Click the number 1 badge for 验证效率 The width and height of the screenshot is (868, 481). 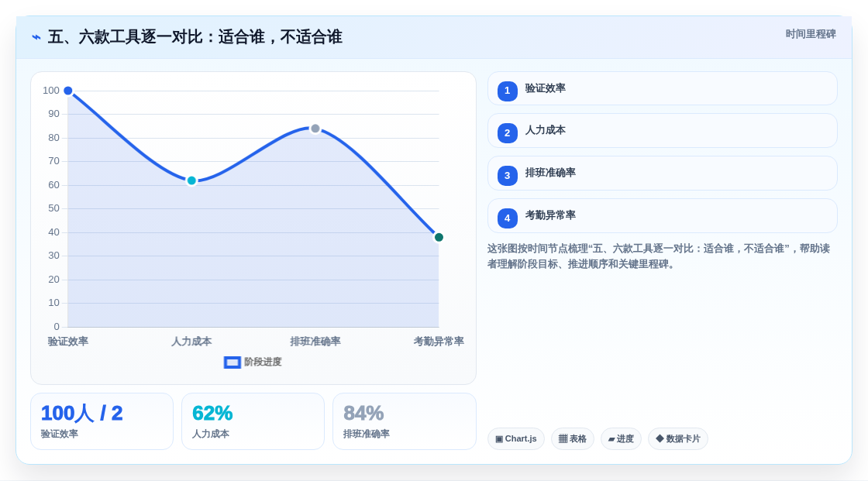[507, 91]
